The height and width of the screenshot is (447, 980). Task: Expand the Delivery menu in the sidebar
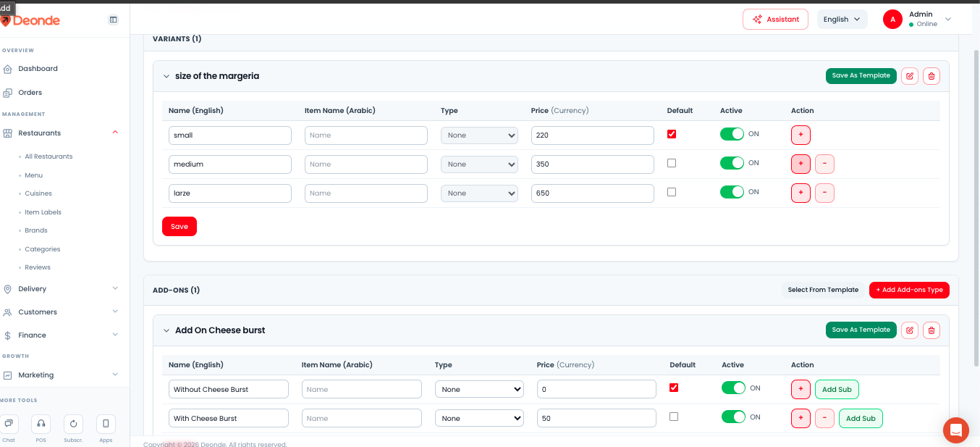tap(60, 289)
